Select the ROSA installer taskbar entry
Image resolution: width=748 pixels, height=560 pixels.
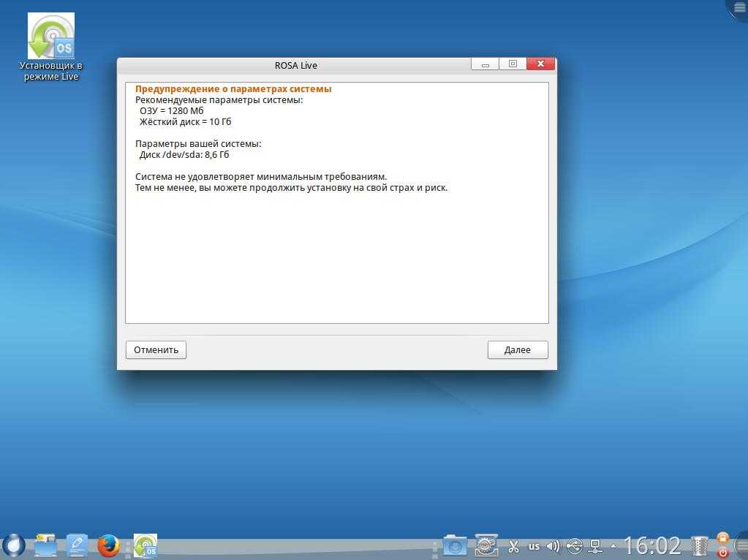coord(145,545)
